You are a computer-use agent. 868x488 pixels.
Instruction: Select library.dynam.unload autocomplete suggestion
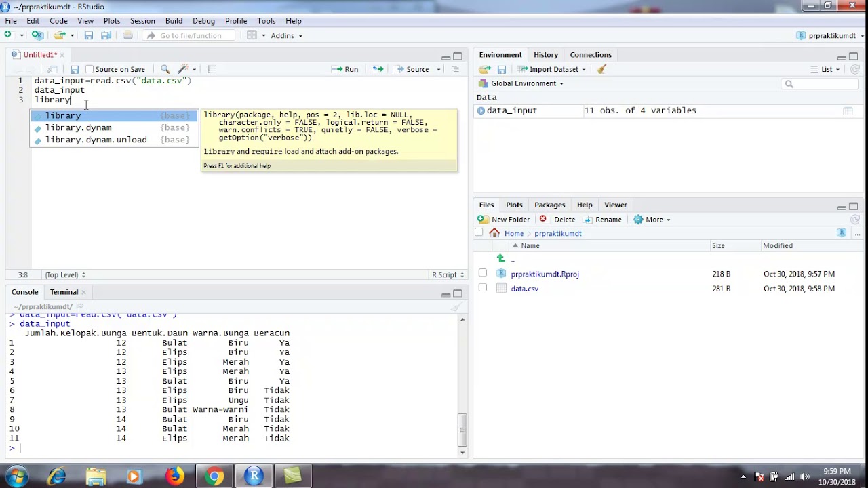(x=113, y=140)
